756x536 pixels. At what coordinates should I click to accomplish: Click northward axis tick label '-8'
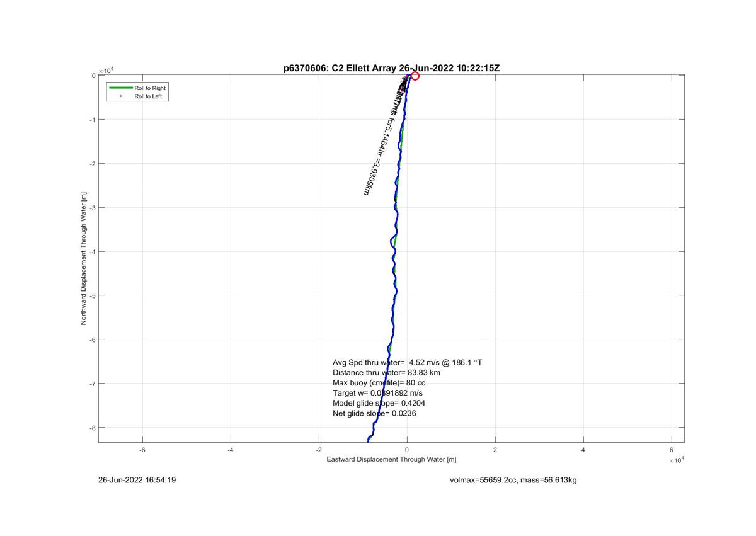92,428
